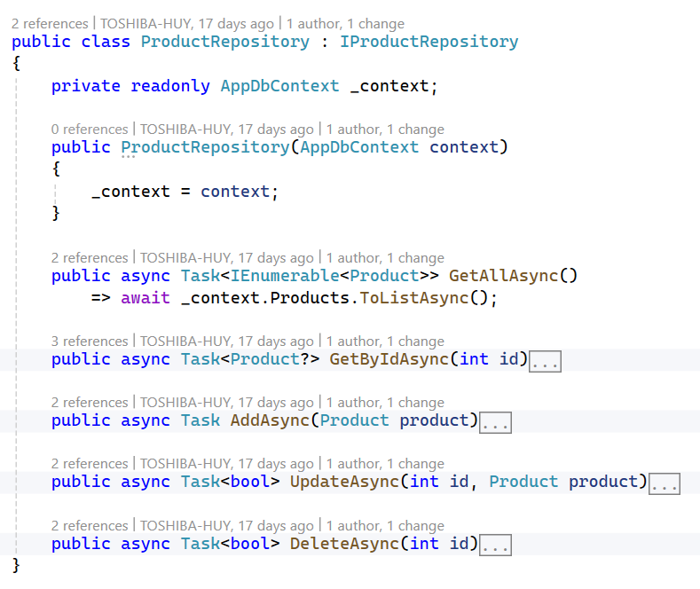This screenshot has height=589, width=700.
Task: Expand the collapsed AddAsync method body
Action: point(495,422)
